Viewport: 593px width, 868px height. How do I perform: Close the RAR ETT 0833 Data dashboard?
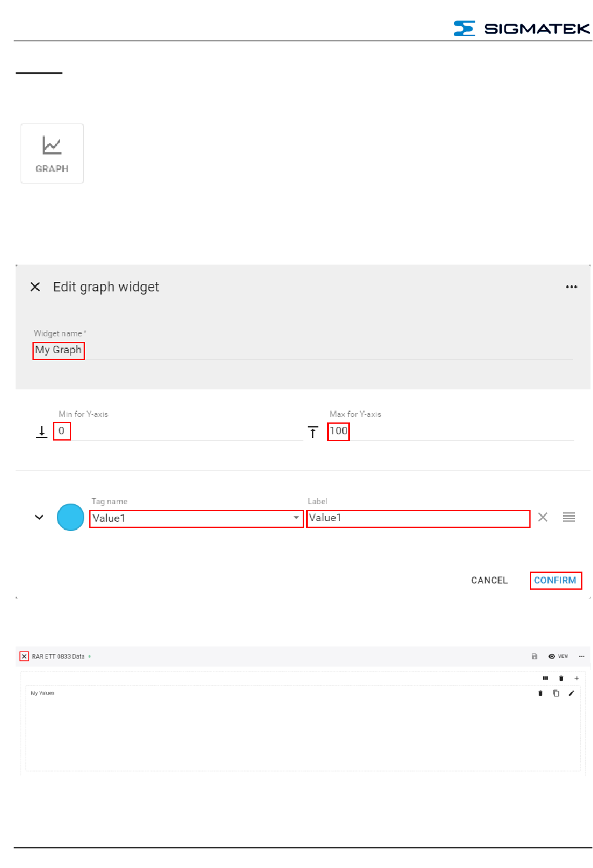pyautogui.click(x=24, y=656)
